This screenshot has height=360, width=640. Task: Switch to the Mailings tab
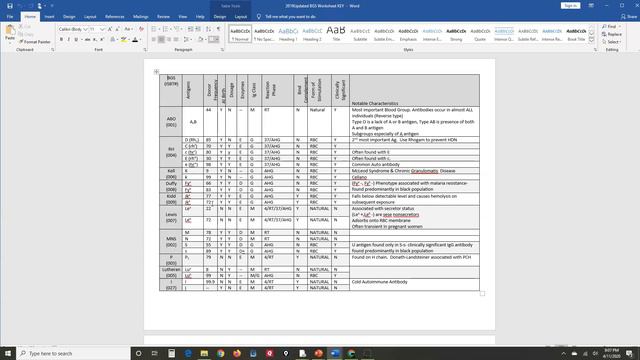pyautogui.click(x=141, y=17)
